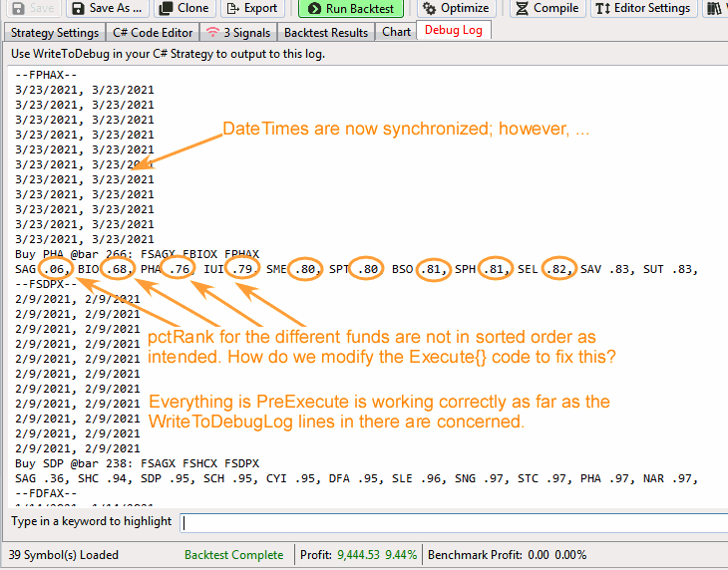This screenshot has height=570, width=728.
Task: Clone the current strategy
Action: (x=184, y=9)
